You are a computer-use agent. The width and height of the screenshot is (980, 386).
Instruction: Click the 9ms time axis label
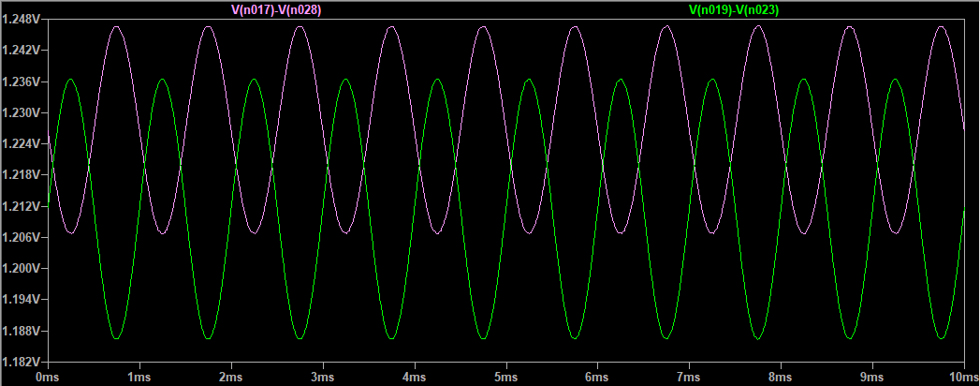click(872, 378)
